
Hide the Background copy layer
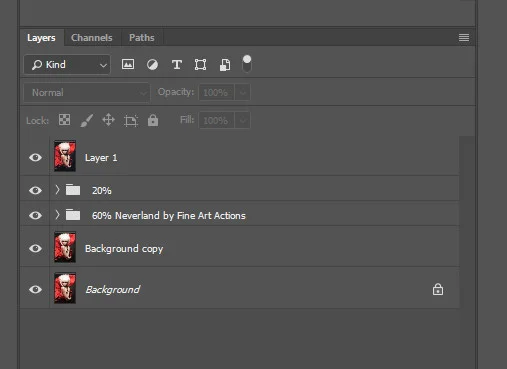[35, 248]
